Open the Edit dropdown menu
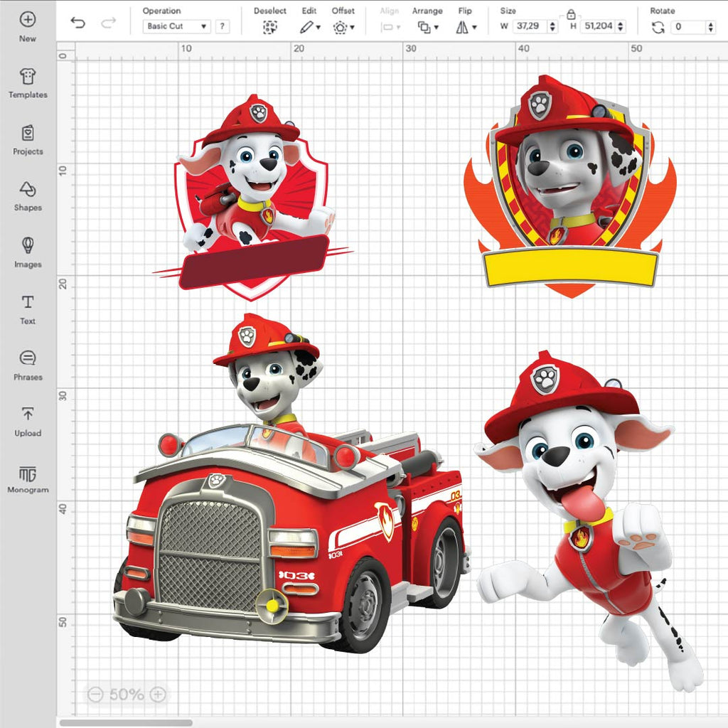The width and height of the screenshot is (728, 728). click(309, 27)
